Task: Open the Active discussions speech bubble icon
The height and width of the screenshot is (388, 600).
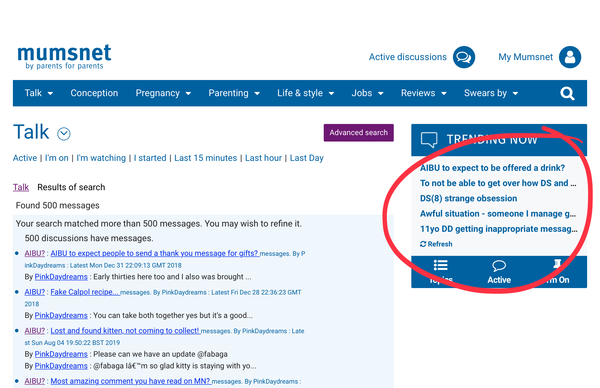Action: [x=464, y=57]
